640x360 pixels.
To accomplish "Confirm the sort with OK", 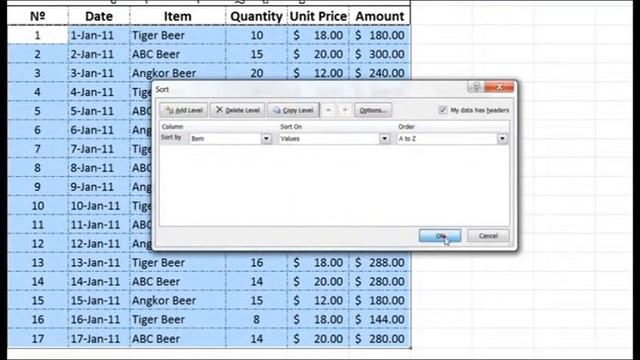I will 440,236.
